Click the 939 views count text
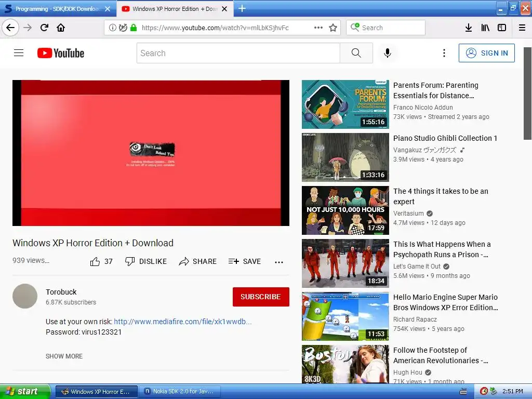This screenshot has height=399, width=532. [x=31, y=261]
